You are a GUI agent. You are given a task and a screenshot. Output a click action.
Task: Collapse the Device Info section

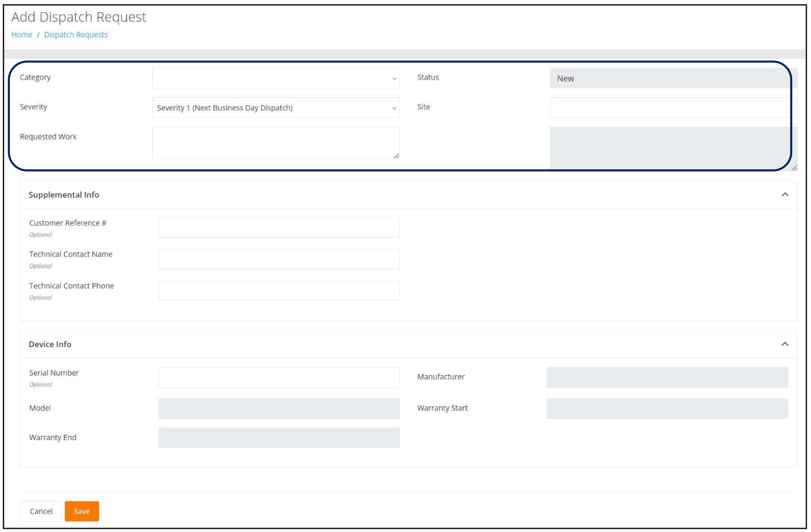click(785, 344)
